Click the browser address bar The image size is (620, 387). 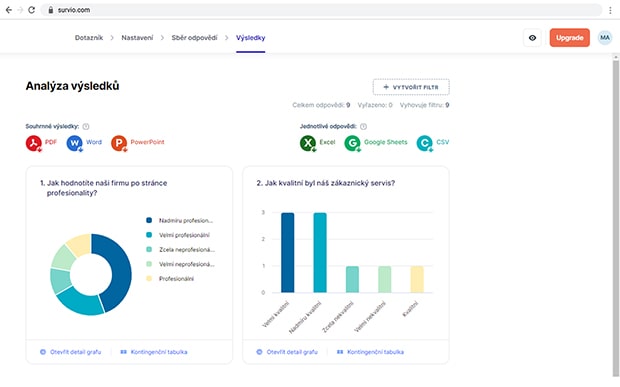321,10
